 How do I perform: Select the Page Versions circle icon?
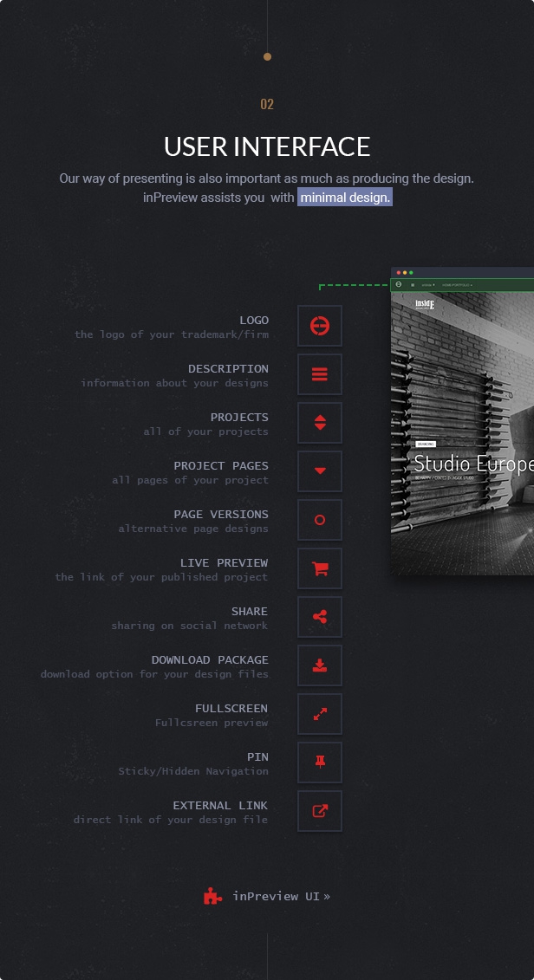320,520
